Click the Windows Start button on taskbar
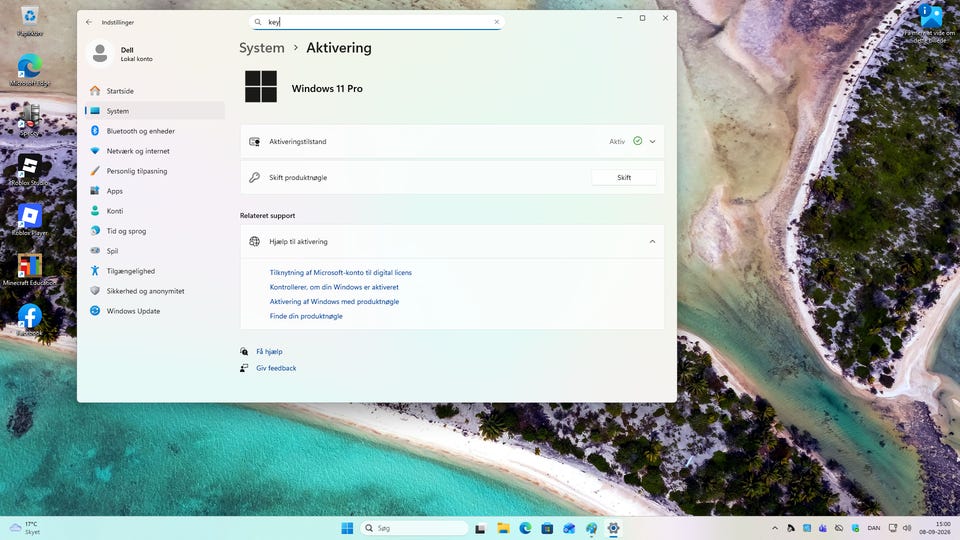Screen dimensions: 960x540 (x=347, y=528)
